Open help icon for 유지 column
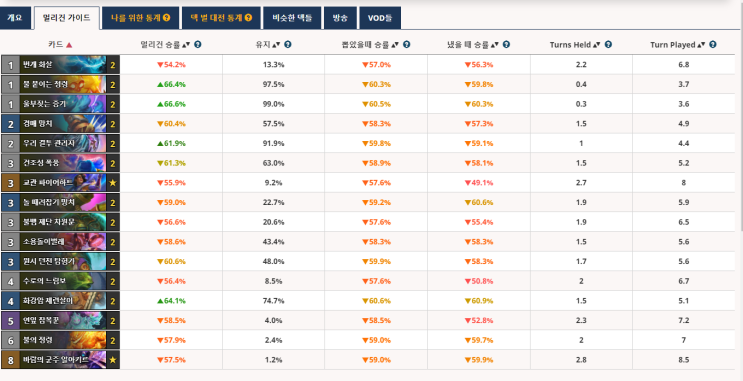 [x=288, y=45]
